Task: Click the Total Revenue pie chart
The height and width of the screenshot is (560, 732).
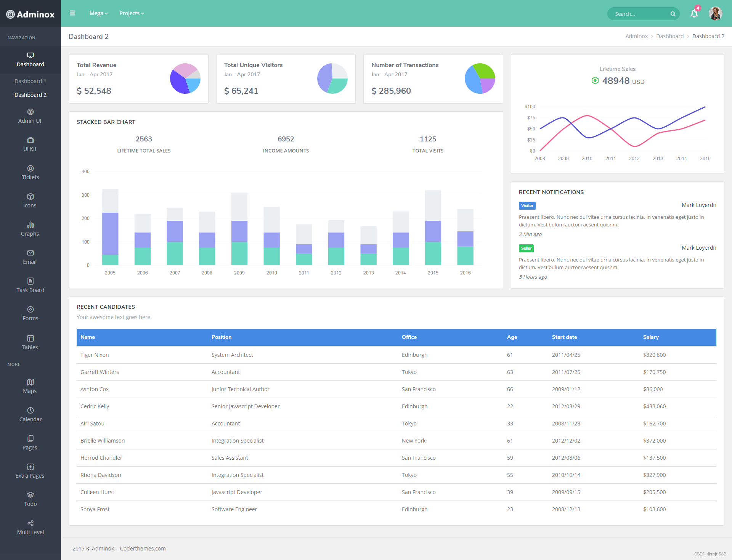Action: (185, 79)
